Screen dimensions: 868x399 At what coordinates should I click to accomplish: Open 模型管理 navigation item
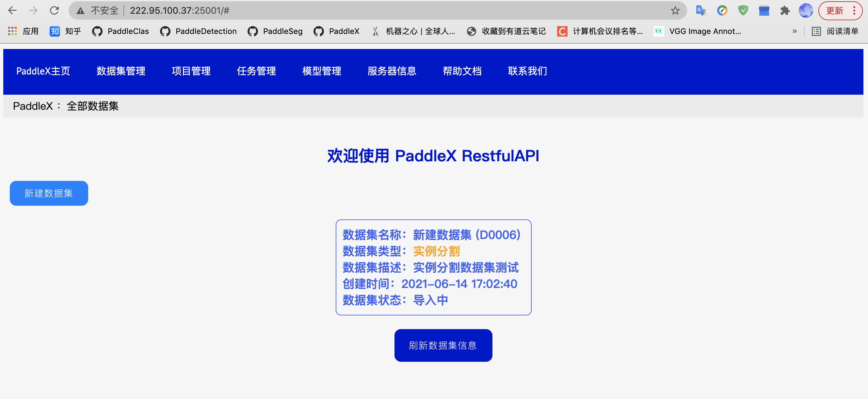[321, 71]
